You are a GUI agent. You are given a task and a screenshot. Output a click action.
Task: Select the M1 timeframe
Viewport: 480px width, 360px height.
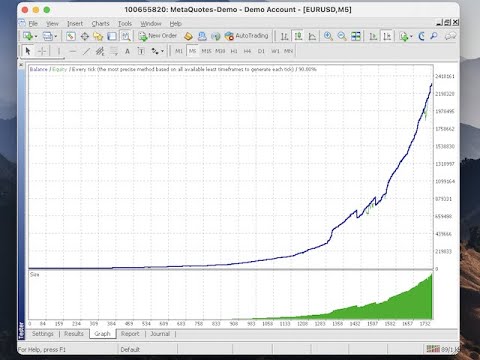179,51
